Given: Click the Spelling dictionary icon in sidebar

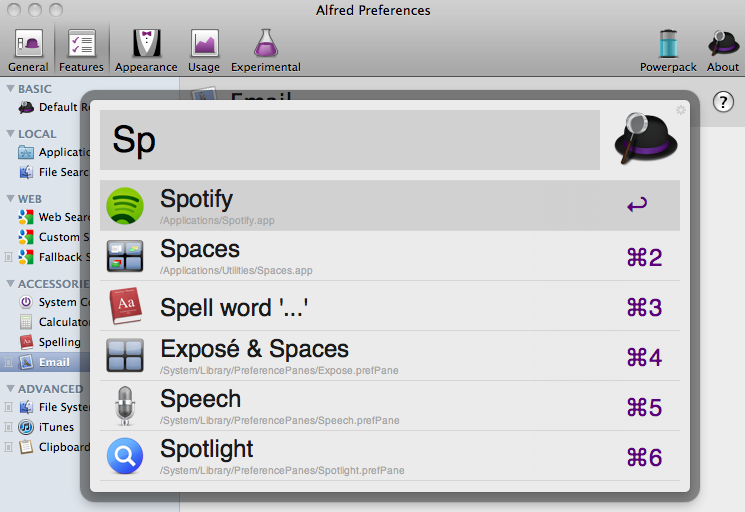Looking at the screenshot, I should 26,342.
